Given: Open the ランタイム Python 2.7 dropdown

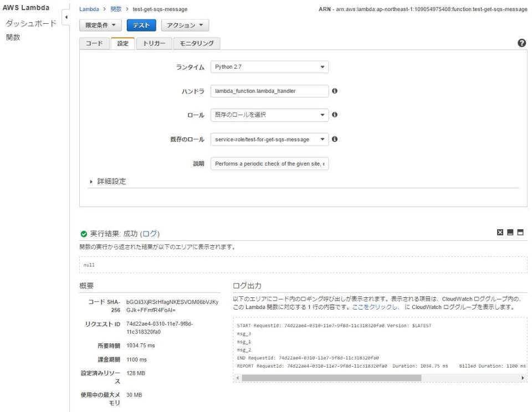Looking at the screenshot, I should 269,67.
